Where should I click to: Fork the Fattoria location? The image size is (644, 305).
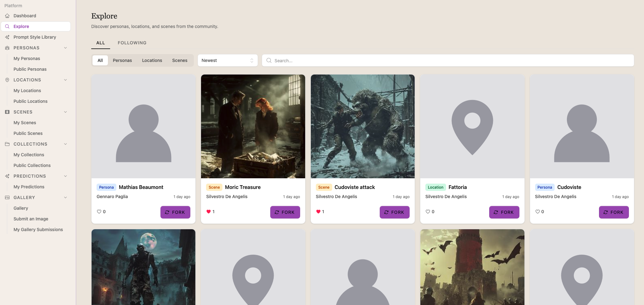[x=504, y=212]
